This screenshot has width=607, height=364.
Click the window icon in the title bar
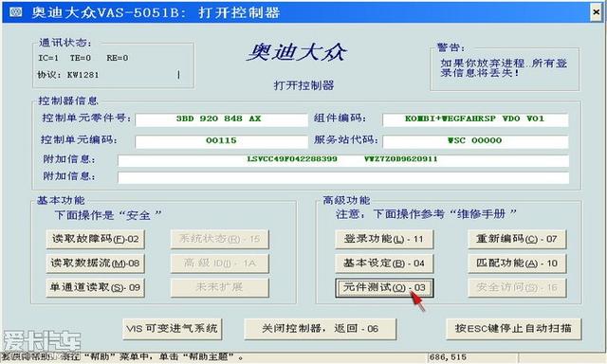15,12
